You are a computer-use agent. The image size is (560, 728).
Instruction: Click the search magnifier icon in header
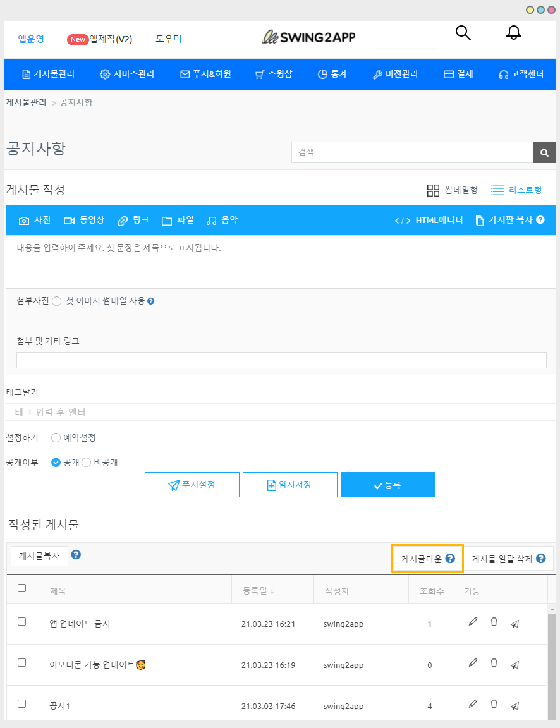(463, 33)
